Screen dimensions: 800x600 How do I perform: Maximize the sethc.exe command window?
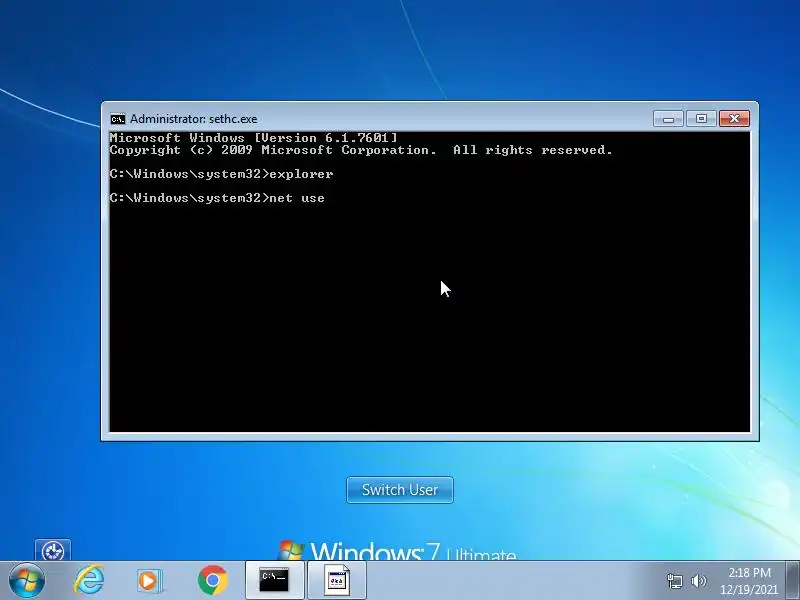(x=701, y=119)
